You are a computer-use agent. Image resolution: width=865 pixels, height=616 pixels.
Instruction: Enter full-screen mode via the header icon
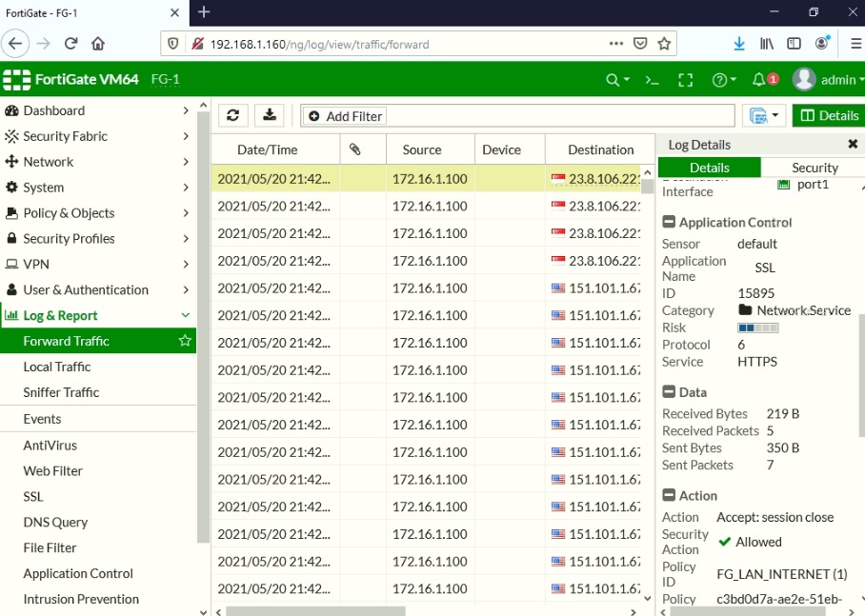[x=685, y=80]
